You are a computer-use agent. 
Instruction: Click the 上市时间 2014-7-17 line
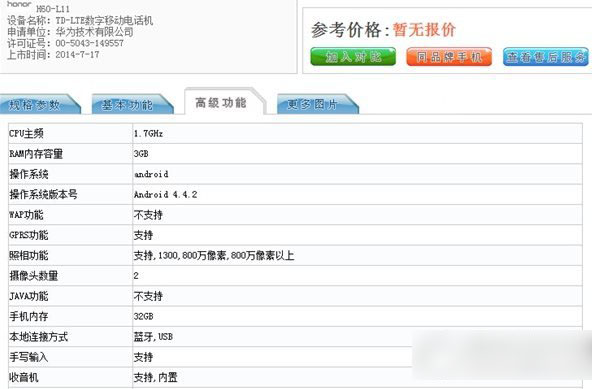tap(53, 54)
